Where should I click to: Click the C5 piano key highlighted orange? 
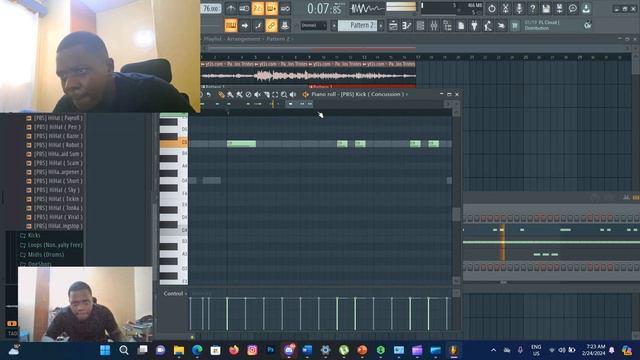(174, 143)
